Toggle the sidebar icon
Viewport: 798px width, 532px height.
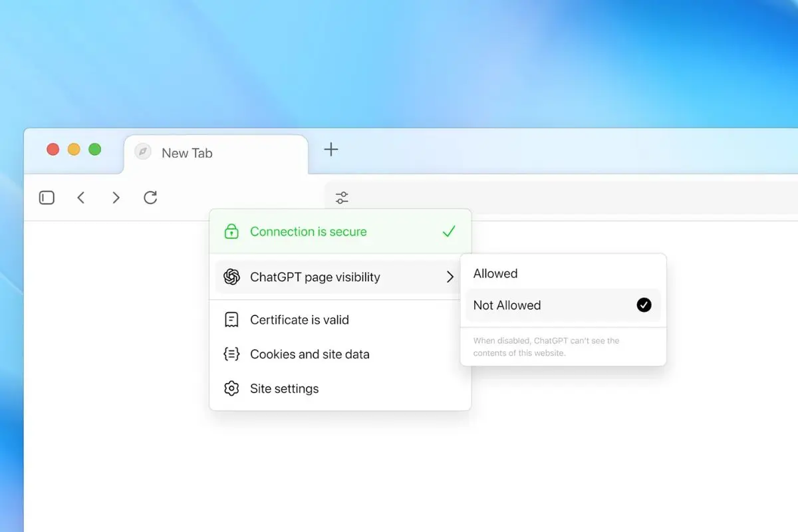click(47, 198)
